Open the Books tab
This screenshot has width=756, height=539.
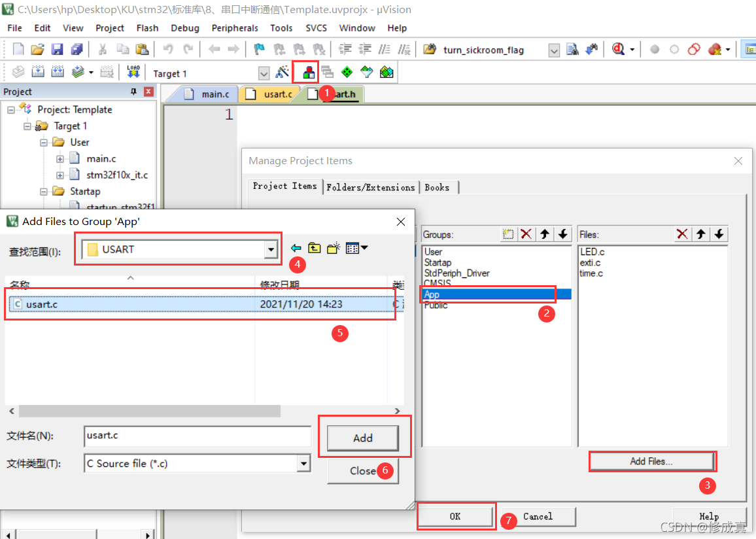pyautogui.click(x=437, y=188)
